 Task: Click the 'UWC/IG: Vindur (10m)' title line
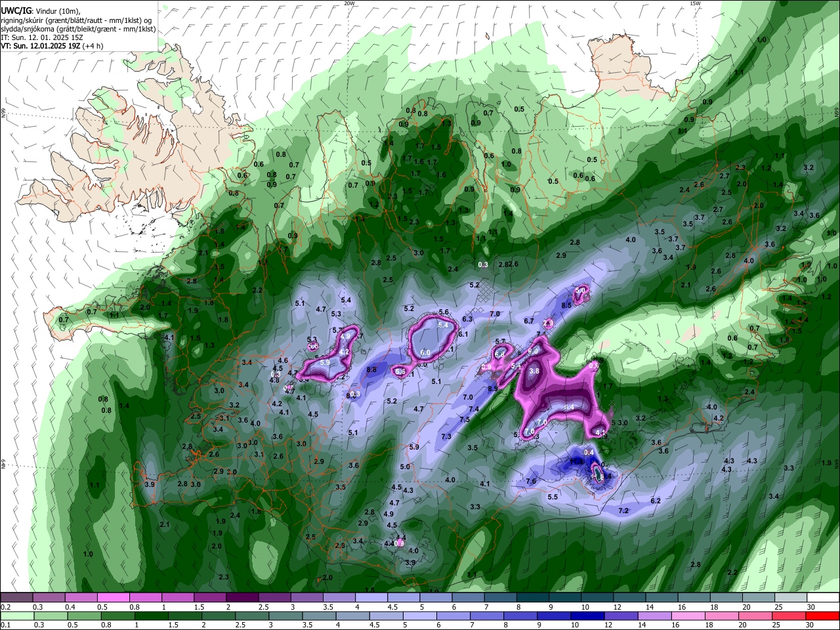(x=41, y=11)
